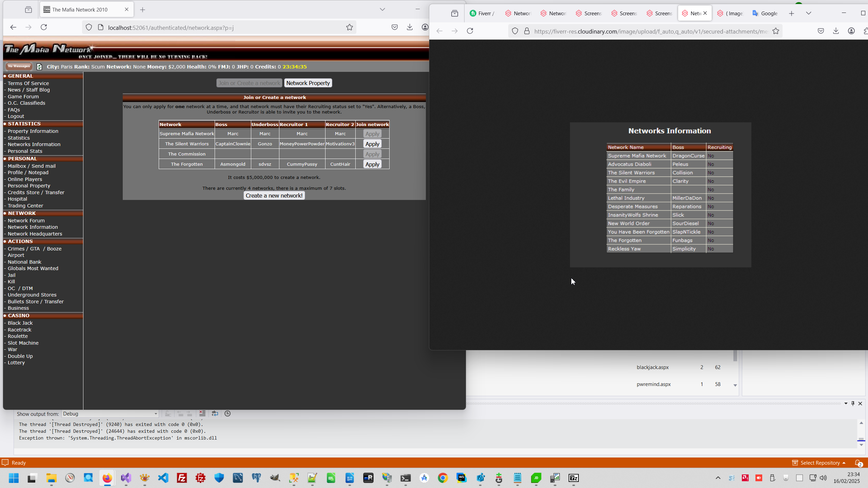Click the Output panel vertical scrollbar
The image size is (868, 488).
[861, 434]
